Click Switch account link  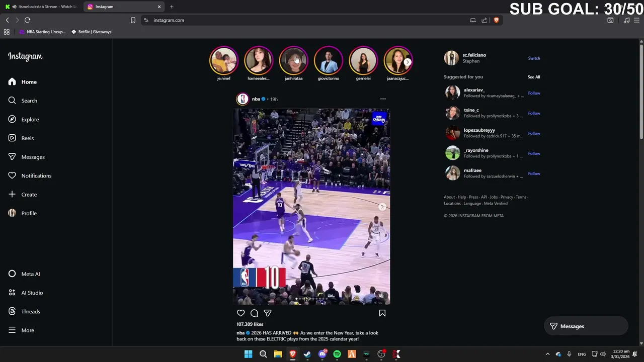coord(534,58)
